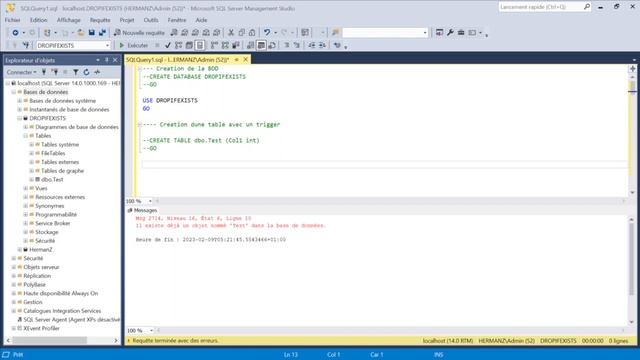
Task: Open the DROPIFEXISTS database dropdown
Action: pyautogui.click(x=107, y=45)
